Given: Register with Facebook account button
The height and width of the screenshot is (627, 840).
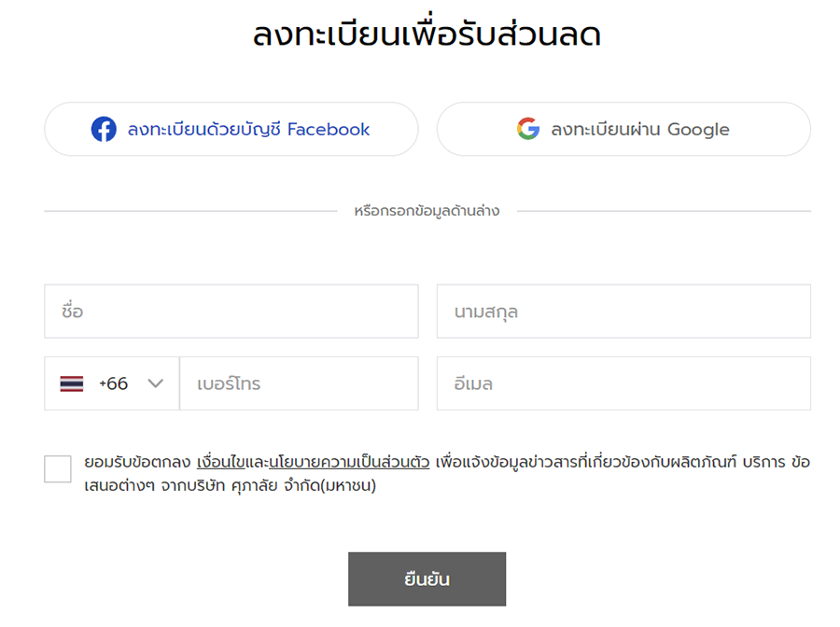Looking at the screenshot, I should click(x=231, y=129).
